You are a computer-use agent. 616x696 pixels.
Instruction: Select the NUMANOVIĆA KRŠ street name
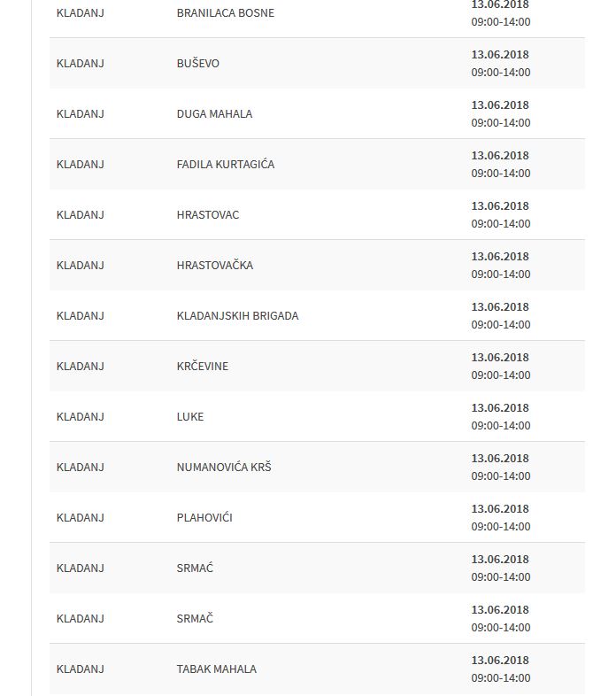(224, 468)
